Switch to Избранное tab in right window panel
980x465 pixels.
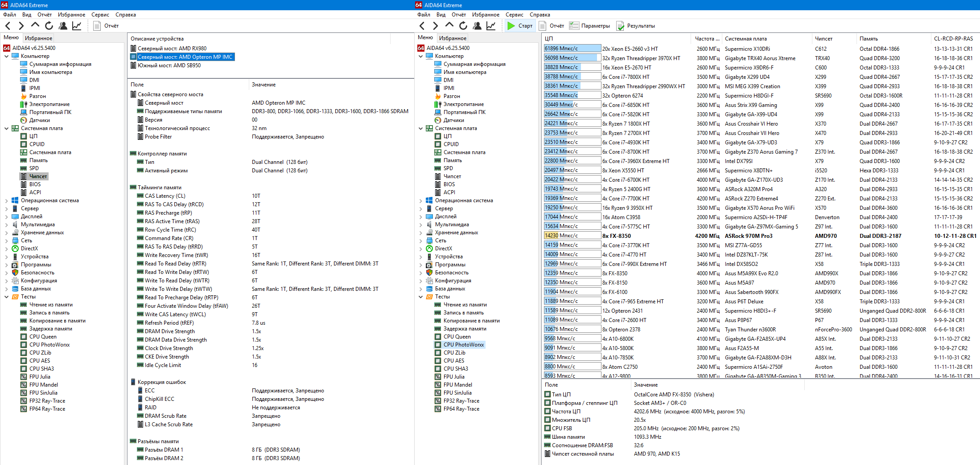[453, 38]
